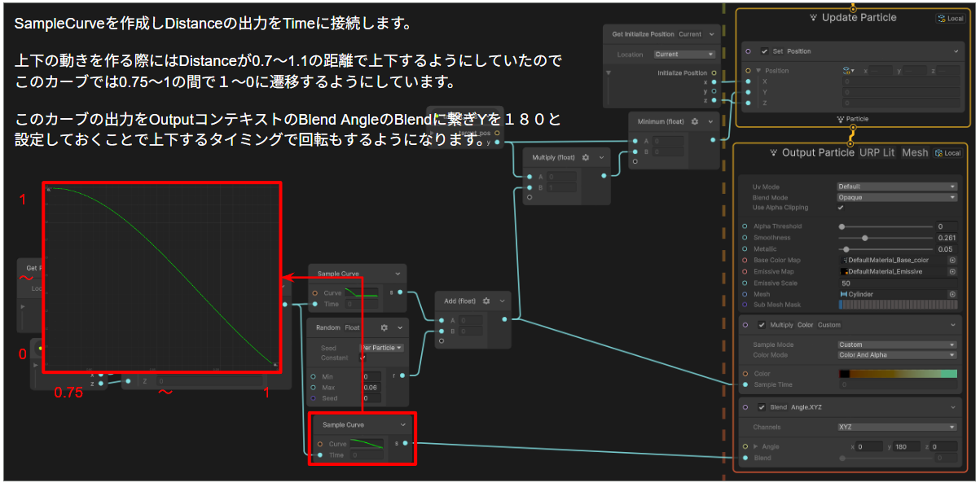This screenshot has height=483, width=980.
Task: Click the color gradient swatch in Multiply Color
Action: coord(897,374)
